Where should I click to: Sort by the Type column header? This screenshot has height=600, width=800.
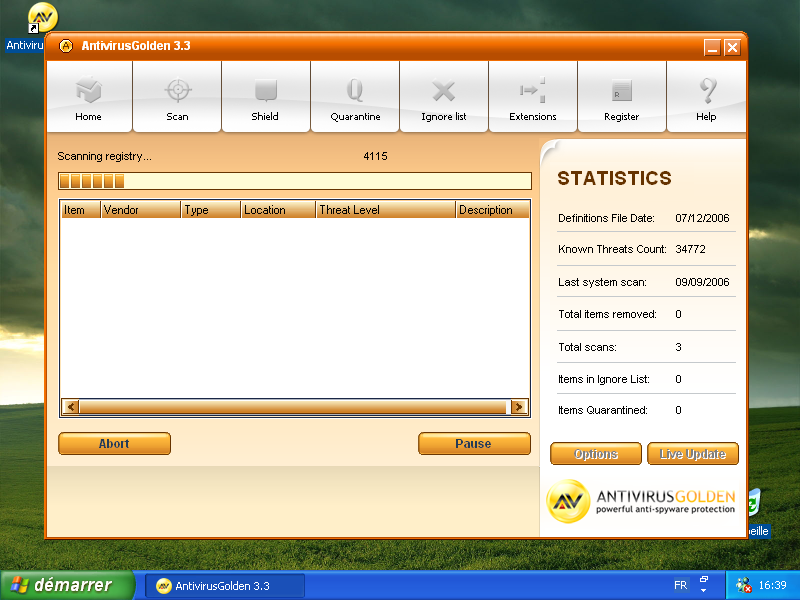tap(211, 210)
